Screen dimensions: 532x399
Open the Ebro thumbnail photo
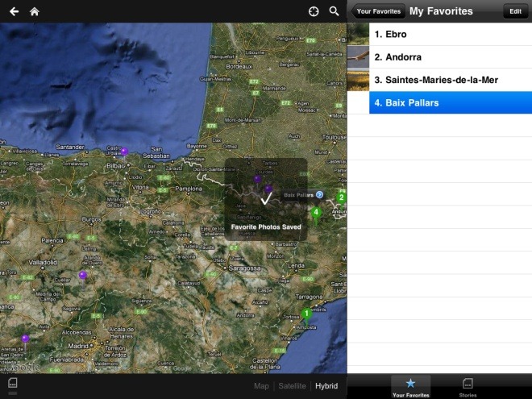pyautogui.click(x=358, y=34)
